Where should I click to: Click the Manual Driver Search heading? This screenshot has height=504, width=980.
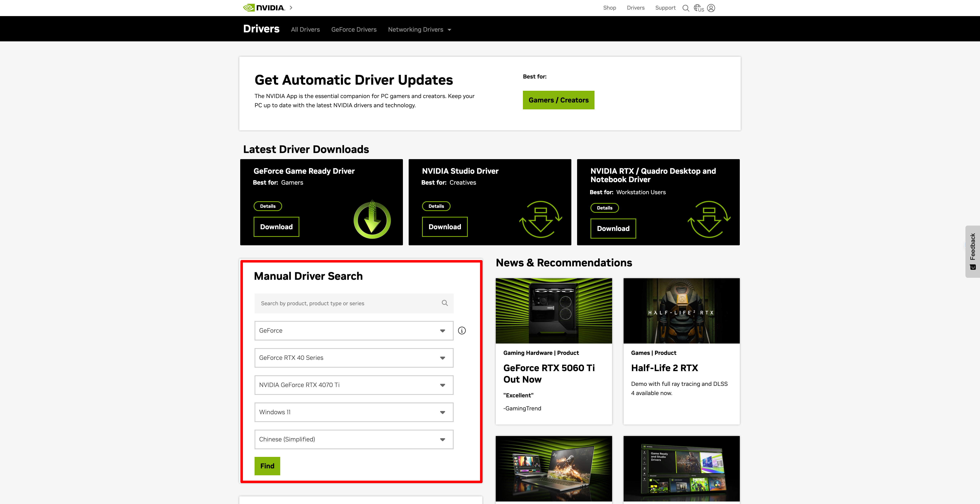[308, 276]
